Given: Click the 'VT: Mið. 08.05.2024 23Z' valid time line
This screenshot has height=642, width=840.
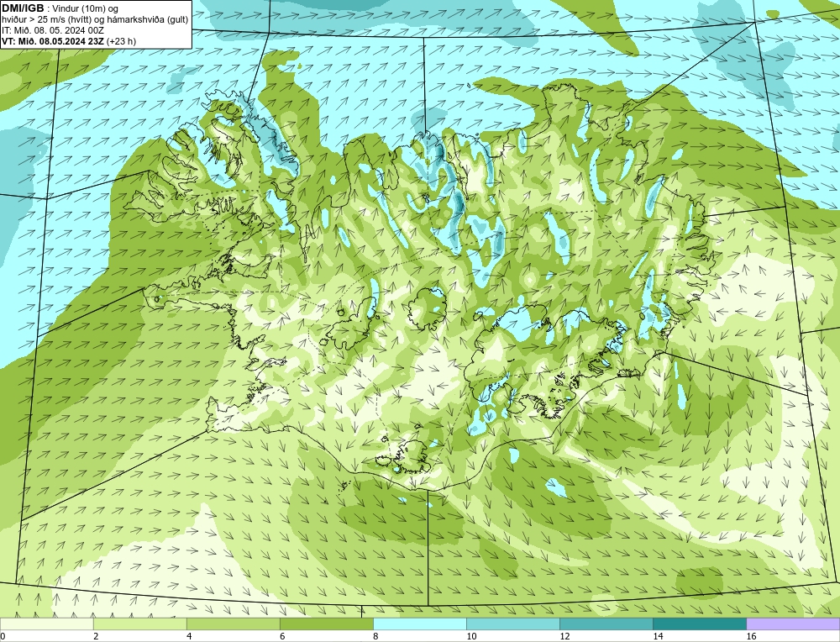Looking at the screenshot, I should (53, 40).
